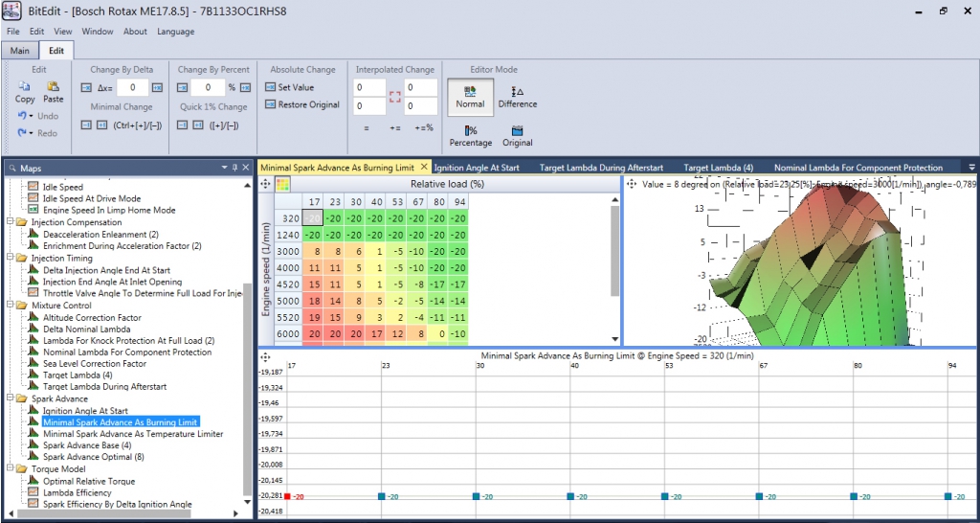Select Lambda Efficiency map
The width and height of the screenshot is (980, 523).
click(77, 493)
